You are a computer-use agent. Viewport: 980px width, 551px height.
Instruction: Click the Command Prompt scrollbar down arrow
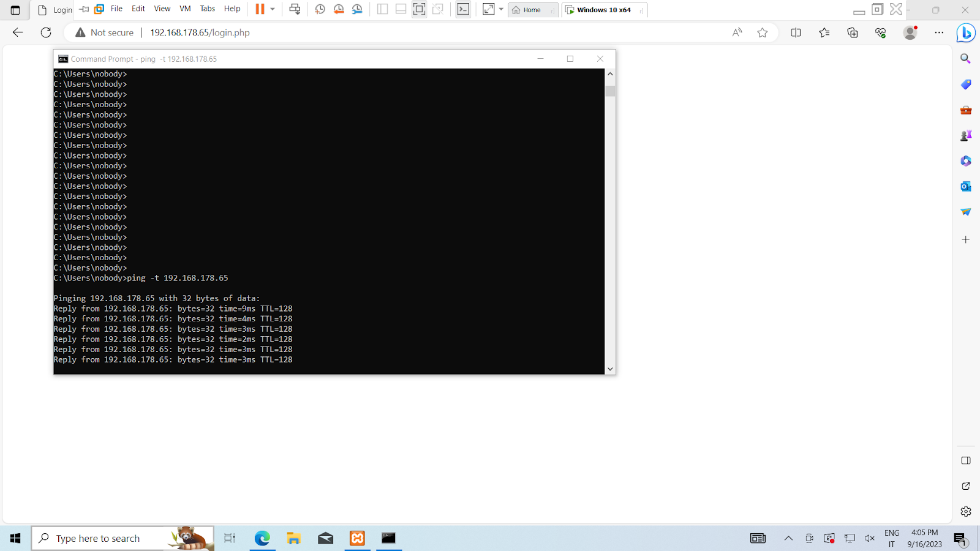point(610,369)
